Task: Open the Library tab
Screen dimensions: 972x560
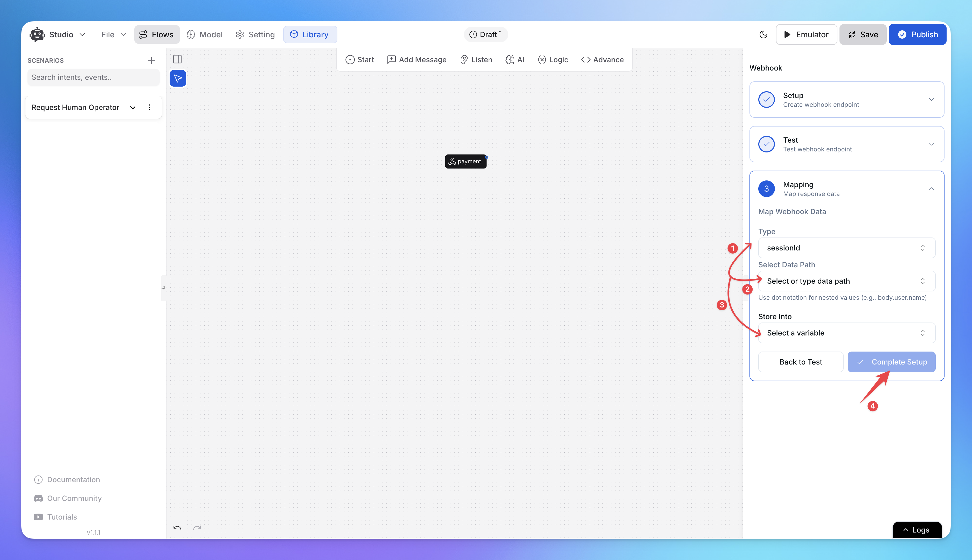Action: [310, 35]
